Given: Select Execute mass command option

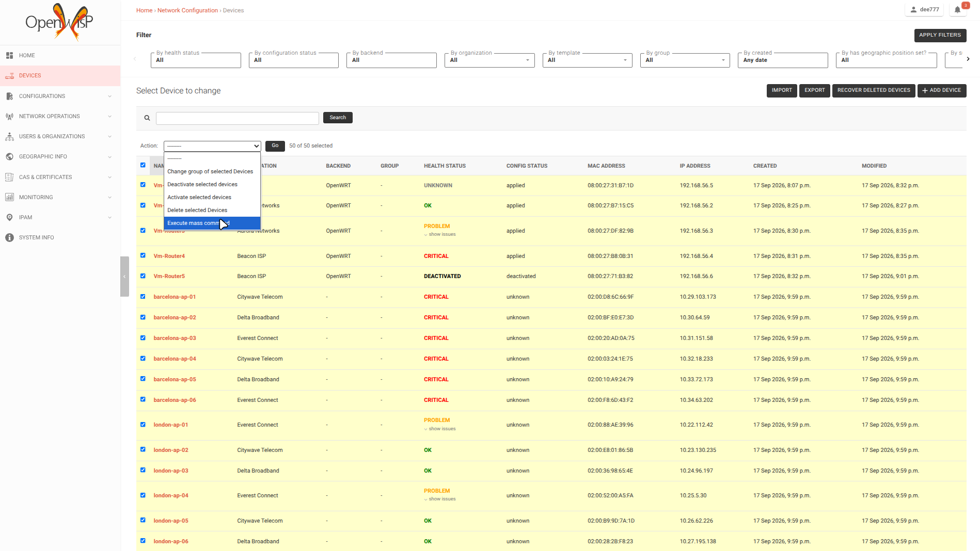Looking at the screenshot, I should [212, 223].
